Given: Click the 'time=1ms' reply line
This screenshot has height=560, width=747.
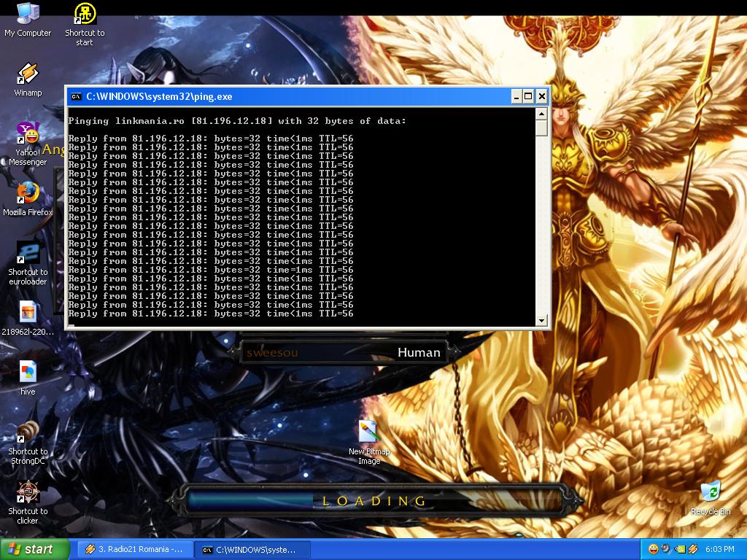Looking at the screenshot, I should pyautogui.click(x=211, y=270).
